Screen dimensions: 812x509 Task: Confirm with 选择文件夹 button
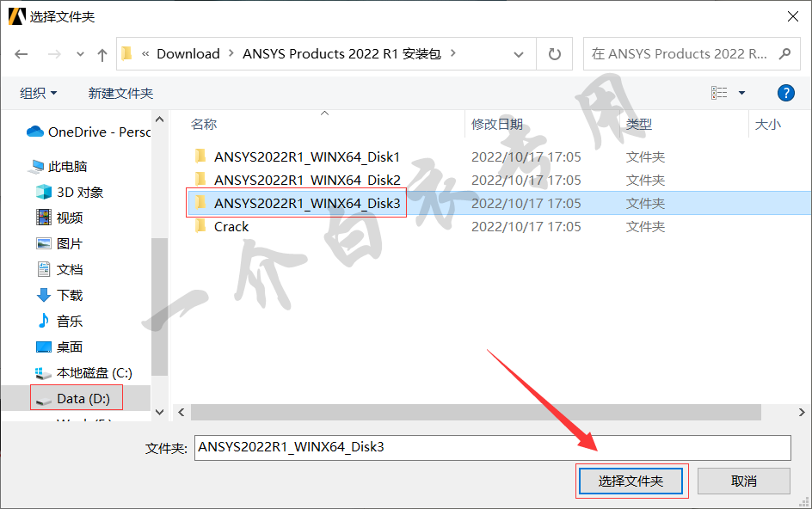(x=631, y=481)
